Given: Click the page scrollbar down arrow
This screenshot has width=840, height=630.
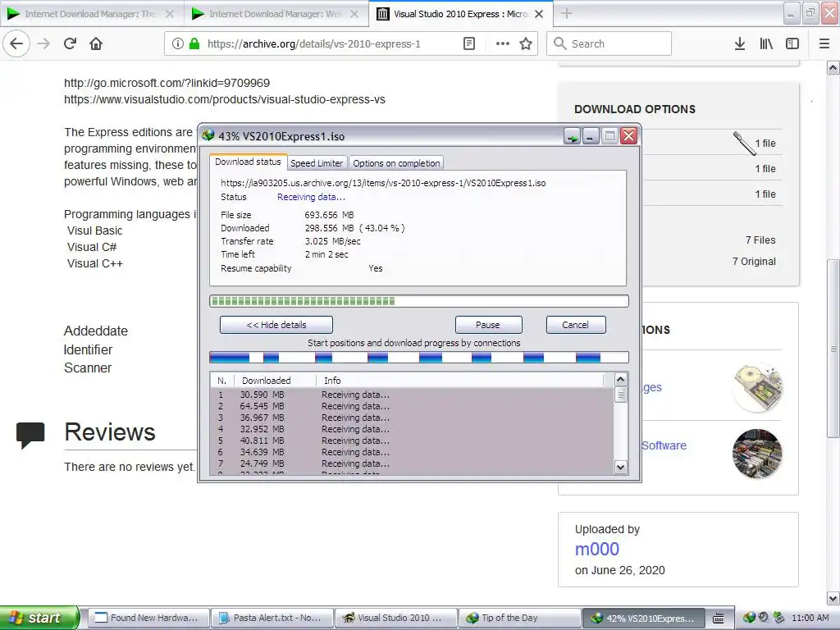Looking at the screenshot, I should 833,598.
